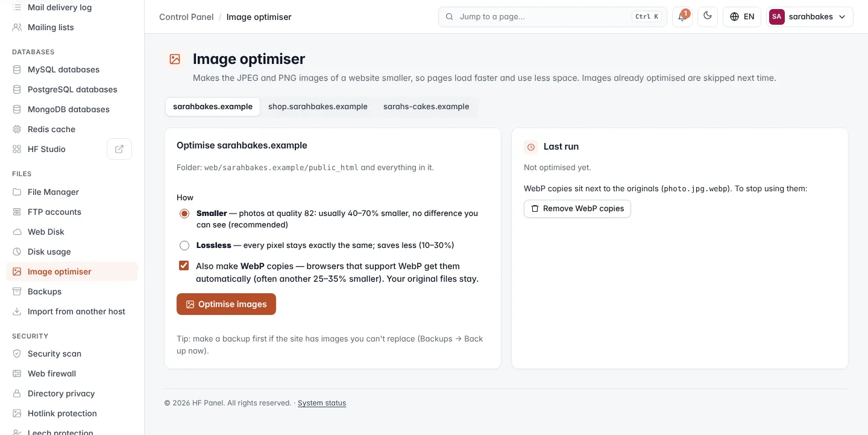Click the Redis cache sidebar icon
Viewport: 868px width, 435px height.
click(17, 129)
